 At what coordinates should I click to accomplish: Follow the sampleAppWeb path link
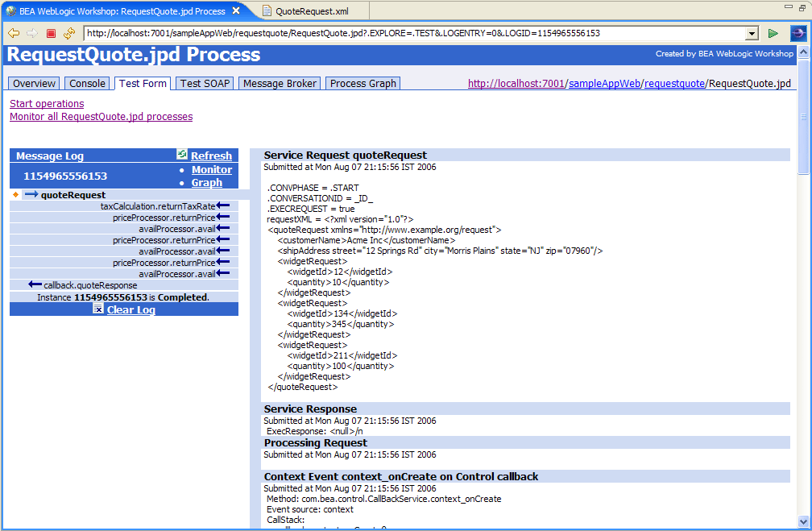pos(604,84)
